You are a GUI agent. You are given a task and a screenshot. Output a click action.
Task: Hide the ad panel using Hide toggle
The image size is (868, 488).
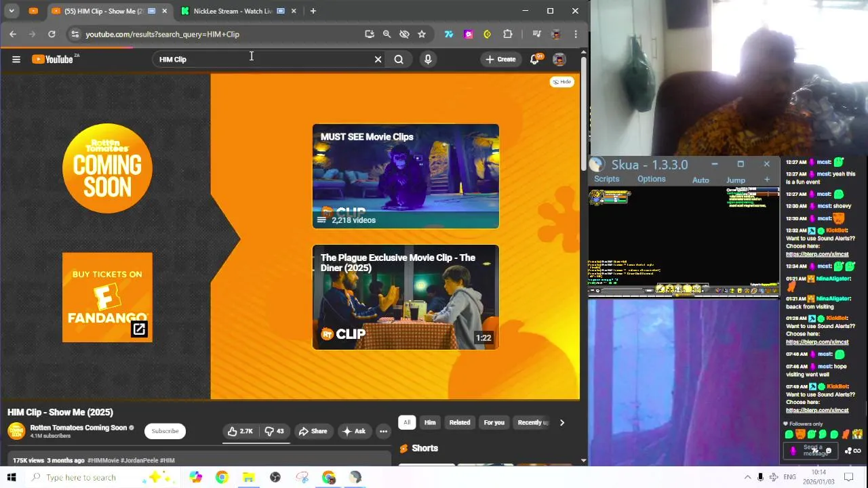tap(561, 82)
